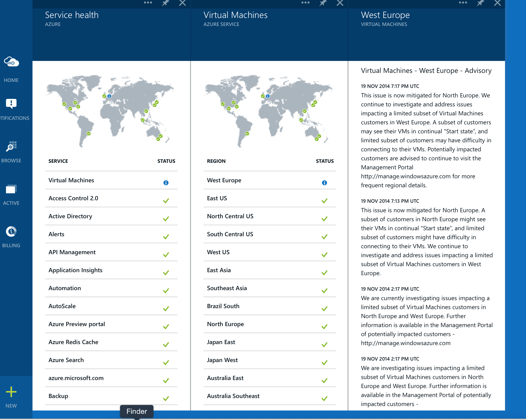Viewport: 526px width, 420px height.
Task: Click the Virtual Machines info status icon
Action: pos(166,183)
